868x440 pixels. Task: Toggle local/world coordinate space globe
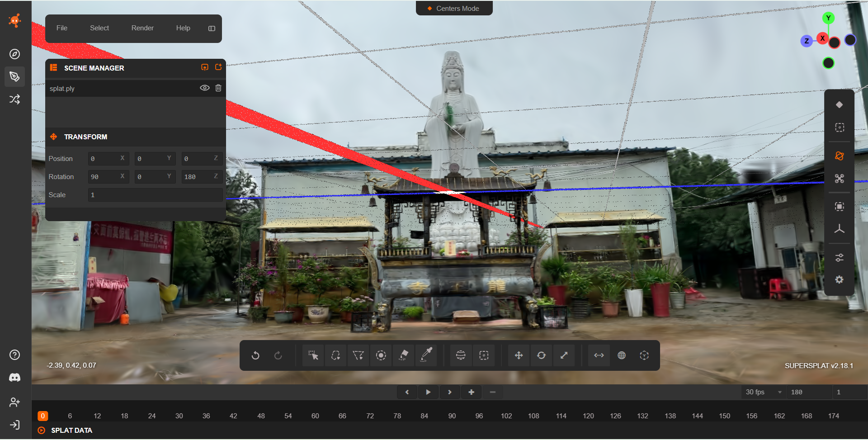point(622,355)
